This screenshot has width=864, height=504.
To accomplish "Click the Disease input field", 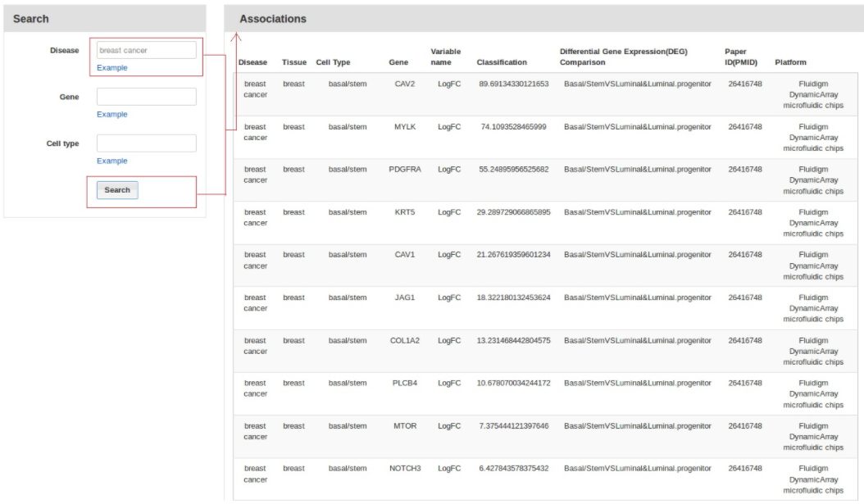I will pos(147,50).
